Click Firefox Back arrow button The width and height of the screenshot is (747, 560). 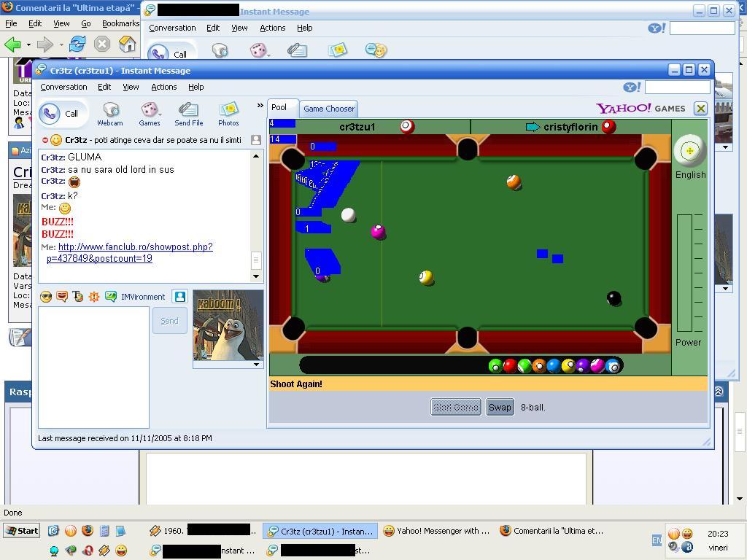point(12,44)
